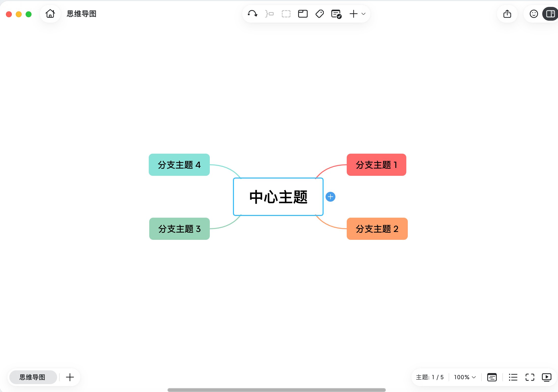The image size is (558, 392).
Task: Select 分支主题 1 node
Action: (x=377, y=165)
